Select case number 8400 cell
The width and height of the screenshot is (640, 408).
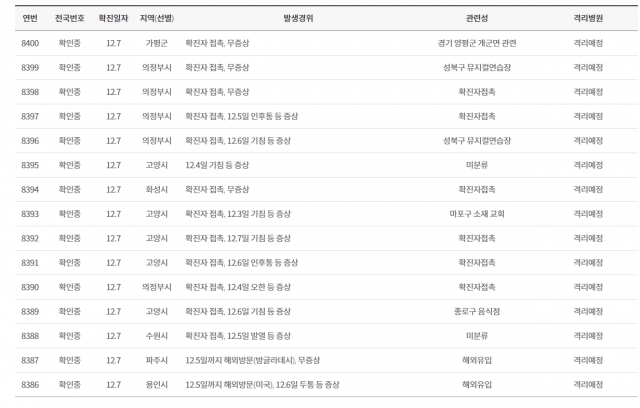click(x=30, y=44)
